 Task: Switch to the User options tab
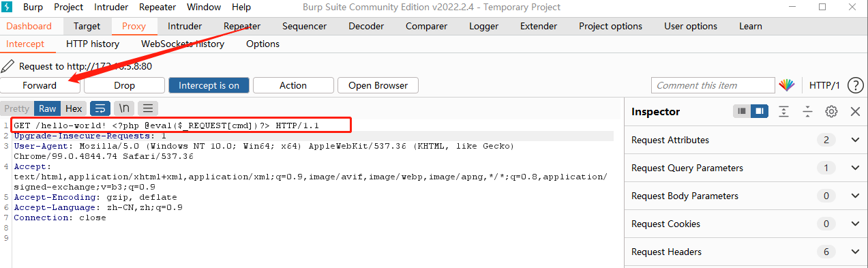(691, 26)
